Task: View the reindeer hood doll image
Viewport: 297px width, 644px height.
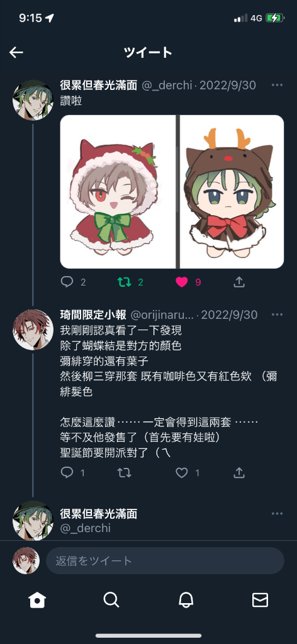Action: [232, 192]
